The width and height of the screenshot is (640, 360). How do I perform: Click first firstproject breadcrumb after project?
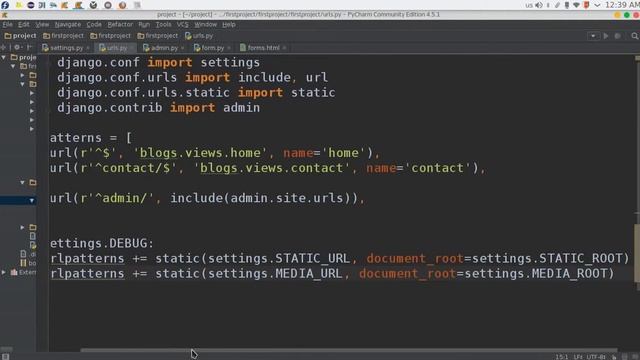click(x=63, y=36)
